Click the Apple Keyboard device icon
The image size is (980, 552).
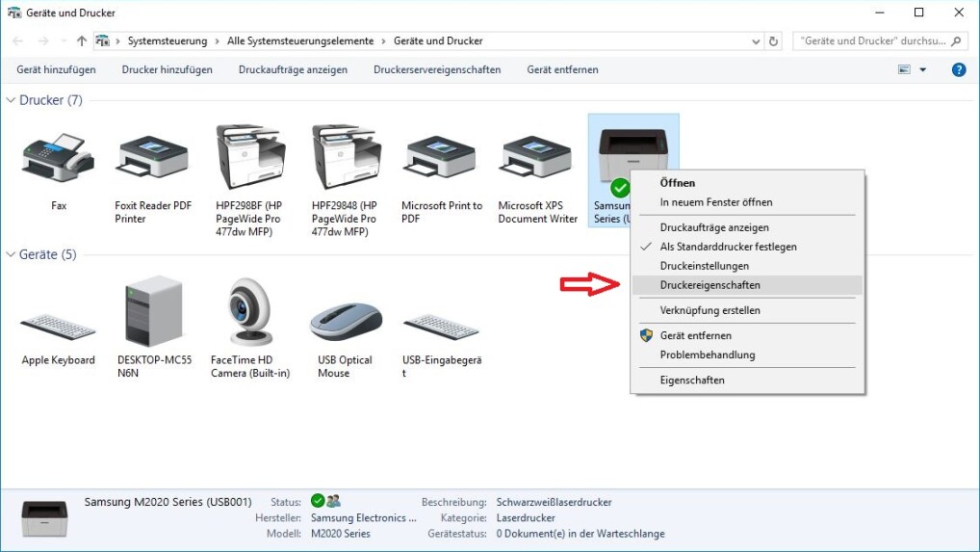[x=58, y=326]
